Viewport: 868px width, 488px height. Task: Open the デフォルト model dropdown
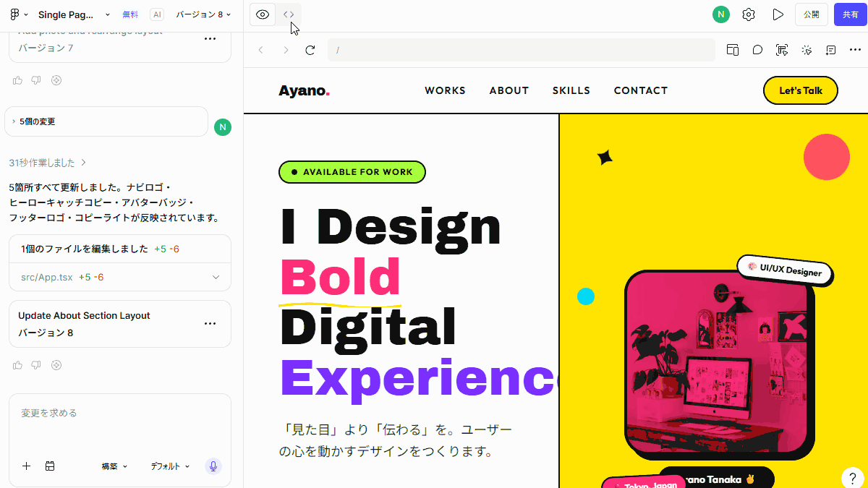[170, 466]
